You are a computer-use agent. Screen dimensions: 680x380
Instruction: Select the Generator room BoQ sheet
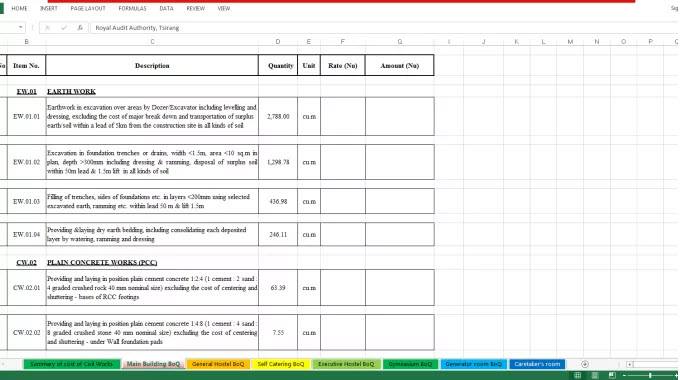[x=474, y=364]
